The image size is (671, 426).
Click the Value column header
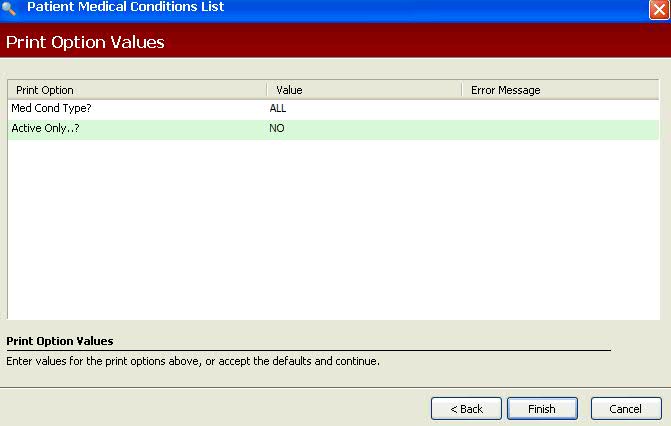tap(363, 90)
